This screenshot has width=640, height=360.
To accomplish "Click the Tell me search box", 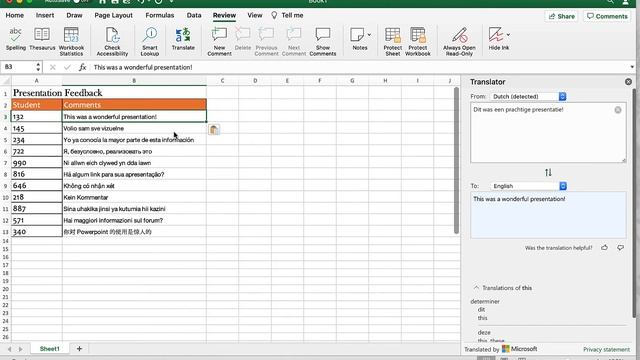I will tap(288, 15).
